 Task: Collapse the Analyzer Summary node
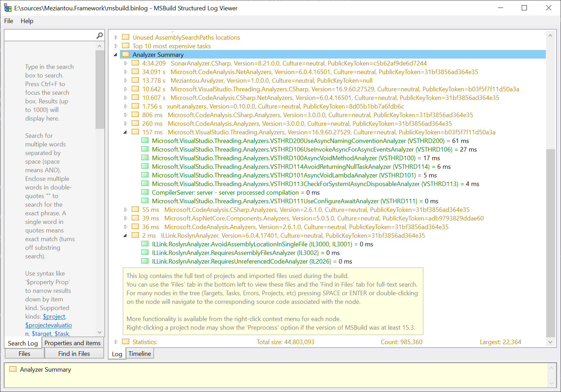(115, 55)
